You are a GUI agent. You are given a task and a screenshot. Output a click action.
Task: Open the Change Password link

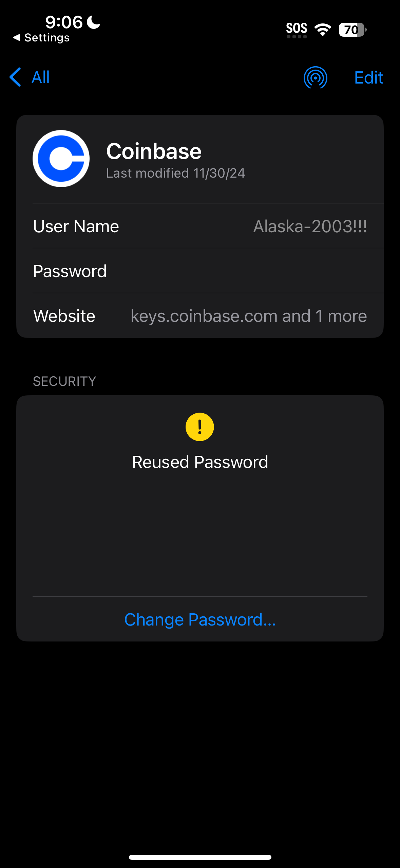pyautogui.click(x=200, y=619)
